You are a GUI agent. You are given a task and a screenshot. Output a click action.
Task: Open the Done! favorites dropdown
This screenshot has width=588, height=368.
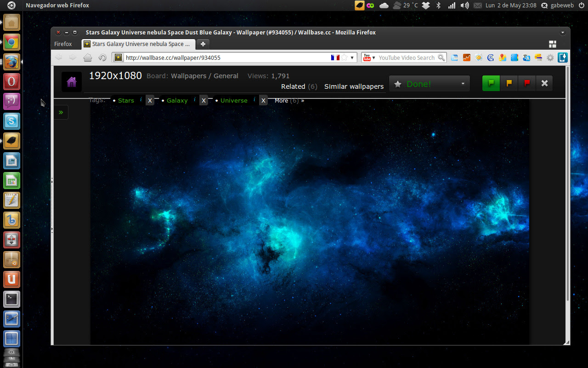click(430, 84)
